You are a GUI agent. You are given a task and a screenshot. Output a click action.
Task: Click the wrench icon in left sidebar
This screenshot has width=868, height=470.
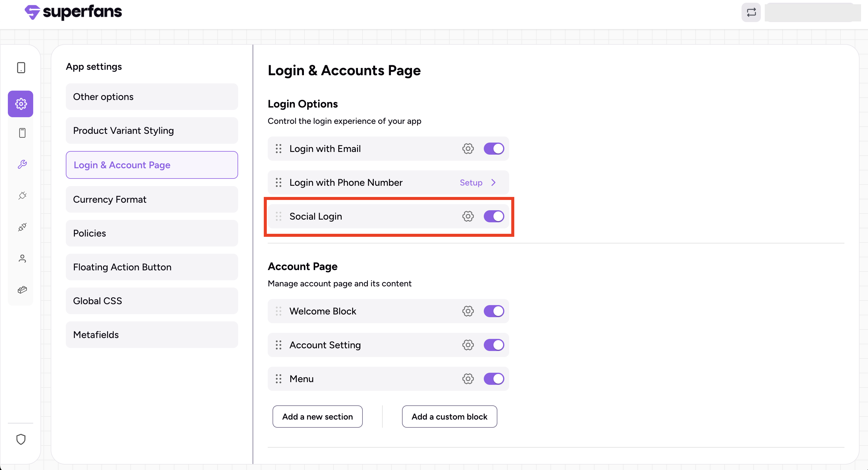tap(22, 165)
